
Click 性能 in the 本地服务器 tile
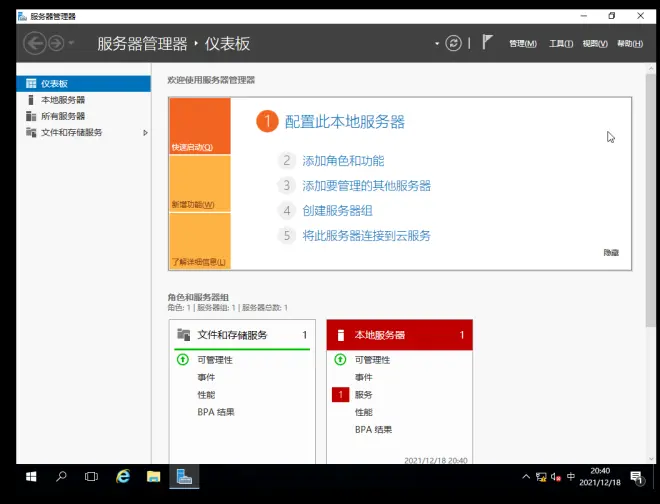click(x=364, y=412)
